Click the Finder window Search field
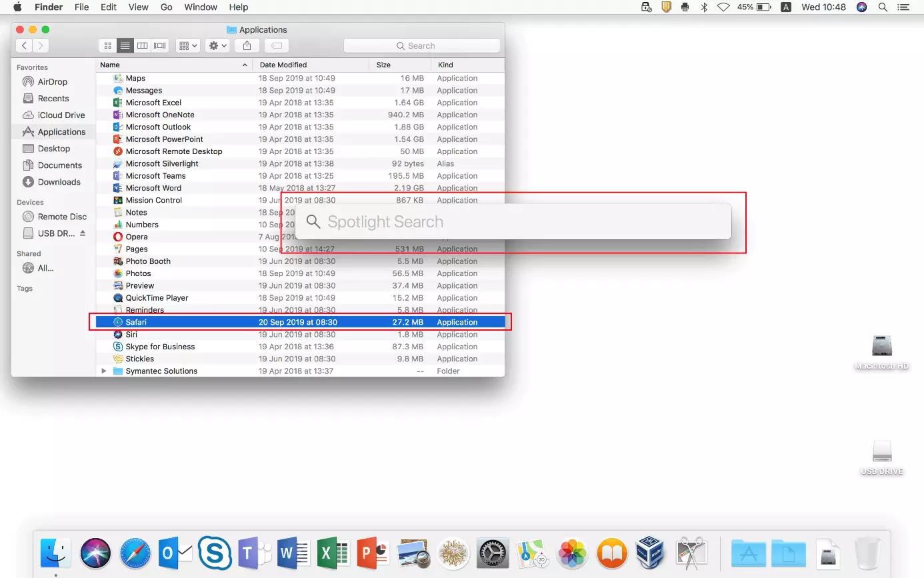This screenshot has height=578, width=924. click(x=421, y=45)
